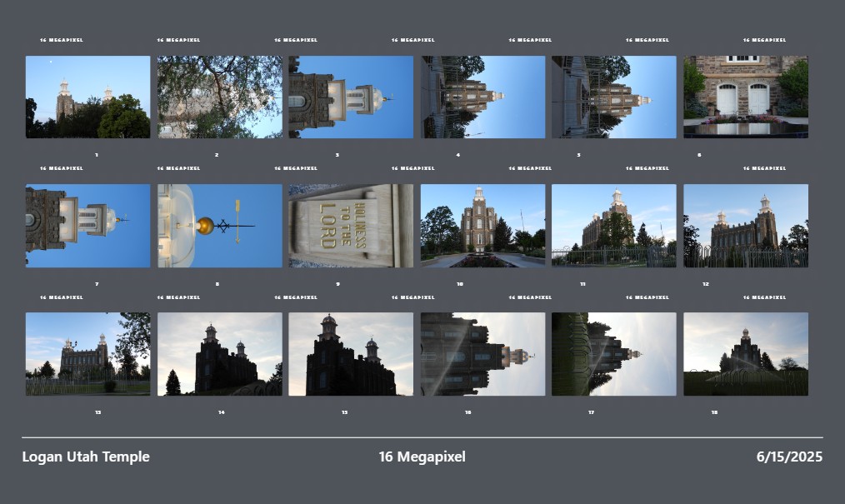Click the 6/15/2025 date text
The width and height of the screenshot is (845, 504).
[789, 457]
